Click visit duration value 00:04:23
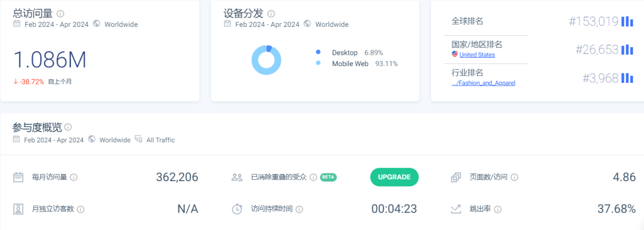This screenshot has height=230, width=644. click(394, 209)
